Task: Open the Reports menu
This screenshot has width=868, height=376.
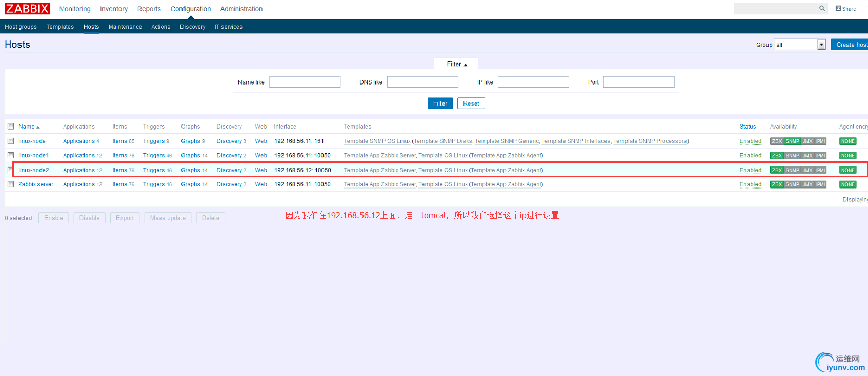Action: pyautogui.click(x=149, y=9)
